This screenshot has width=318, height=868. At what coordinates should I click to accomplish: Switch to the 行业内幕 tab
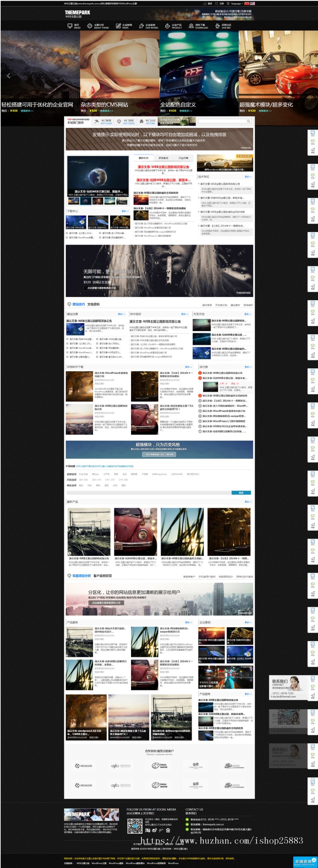(x=183, y=158)
